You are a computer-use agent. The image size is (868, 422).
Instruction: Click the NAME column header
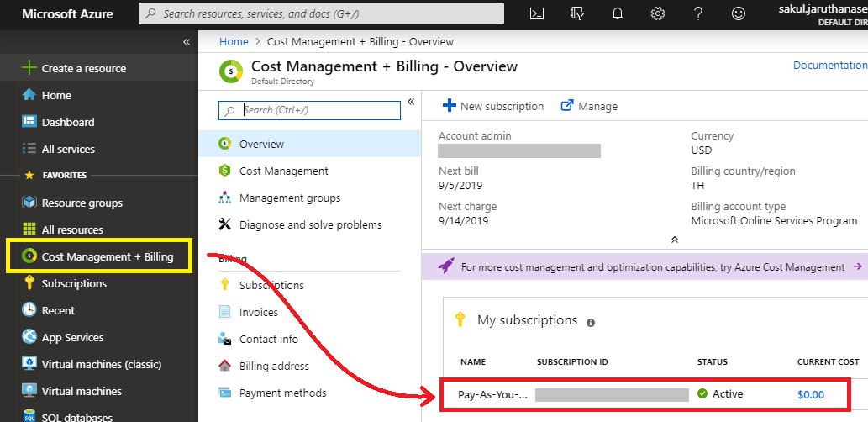coord(473,361)
